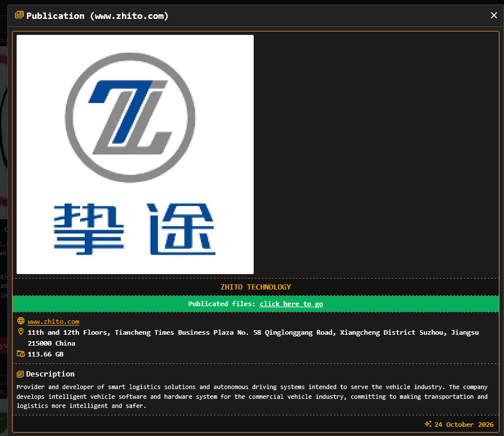This screenshot has width=504, height=436.
Task: Click the publication icon in the title bar
Action: [19, 15]
